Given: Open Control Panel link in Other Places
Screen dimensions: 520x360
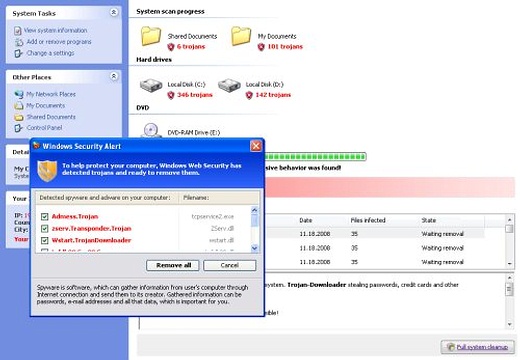Looking at the screenshot, I should point(44,128).
